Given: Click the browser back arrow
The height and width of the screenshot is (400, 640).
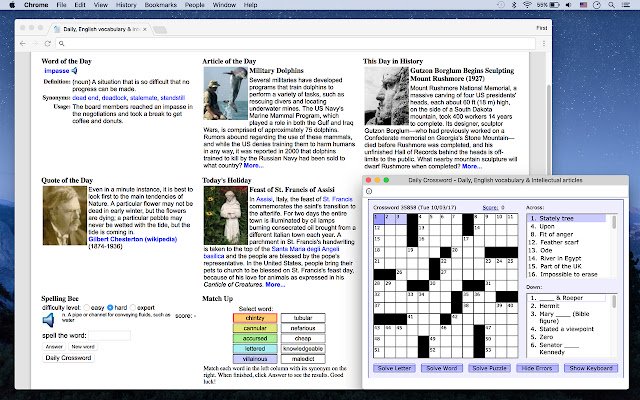Looking at the screenshot, I should [x=23, y=43].
